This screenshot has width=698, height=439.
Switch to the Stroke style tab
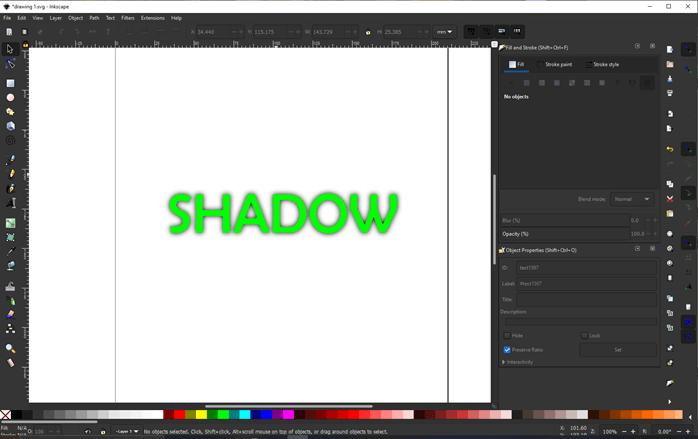[602, 65]
